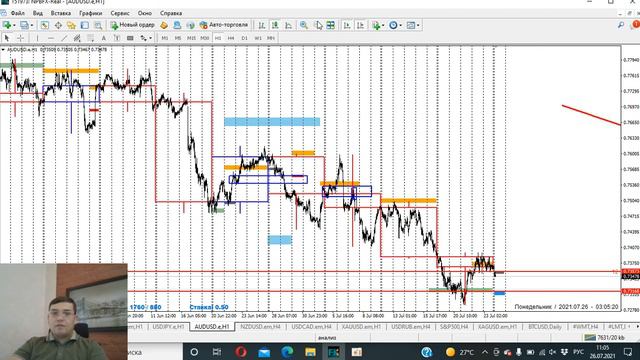The width and height of the screenshot is (640, 360).
Task: Open the Окно menu
Action: point(144,13)
